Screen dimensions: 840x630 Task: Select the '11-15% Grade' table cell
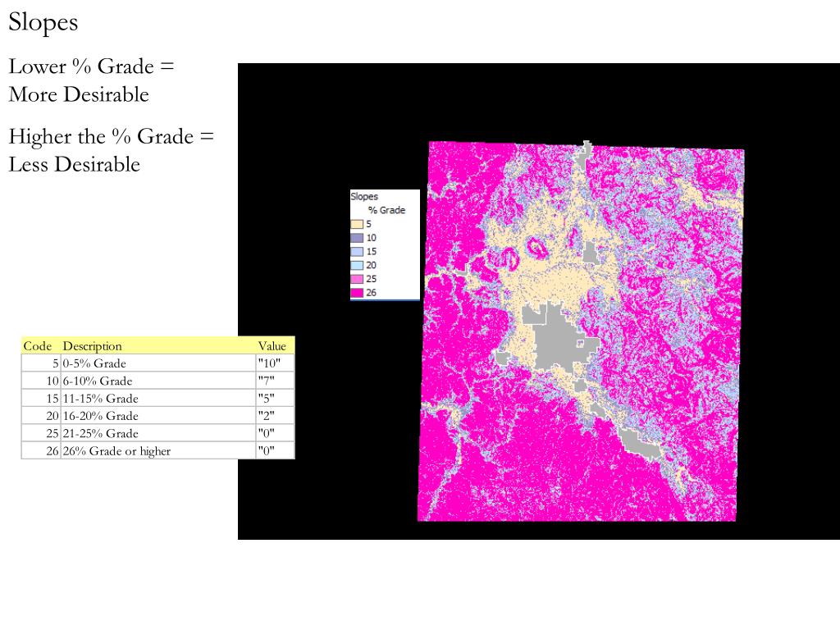click(x=158, y=399)
